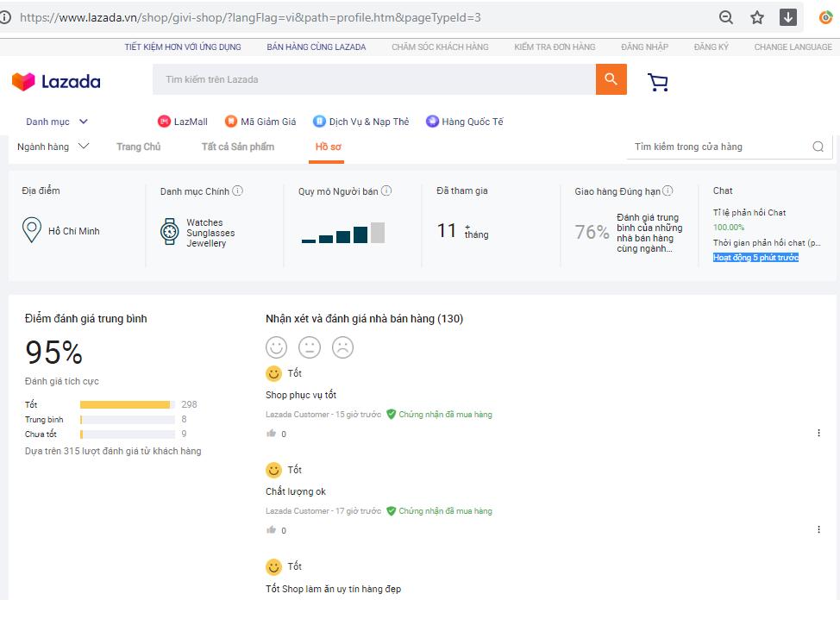
Task: Expand the Danh mục dropdown
Action: 56,122
